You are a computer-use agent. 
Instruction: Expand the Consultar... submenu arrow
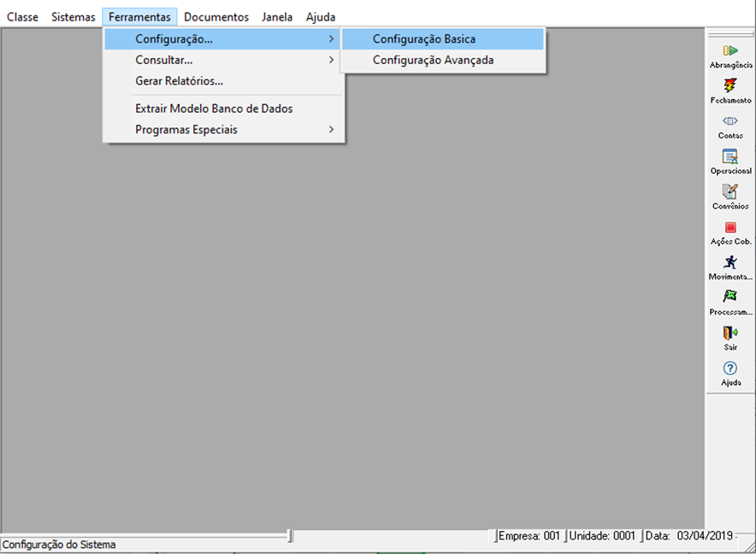pos(331,60)
